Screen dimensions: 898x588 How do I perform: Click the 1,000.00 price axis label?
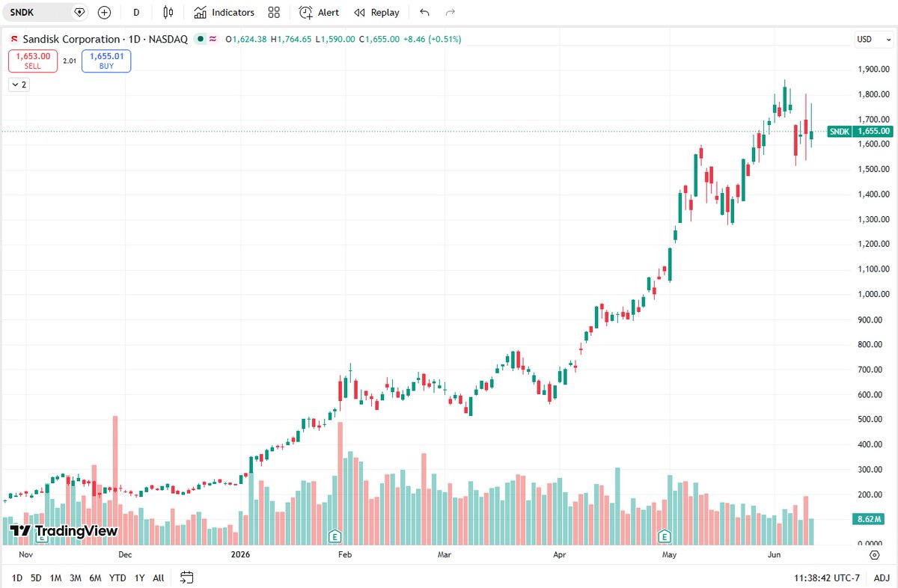[x=873, y=294]
